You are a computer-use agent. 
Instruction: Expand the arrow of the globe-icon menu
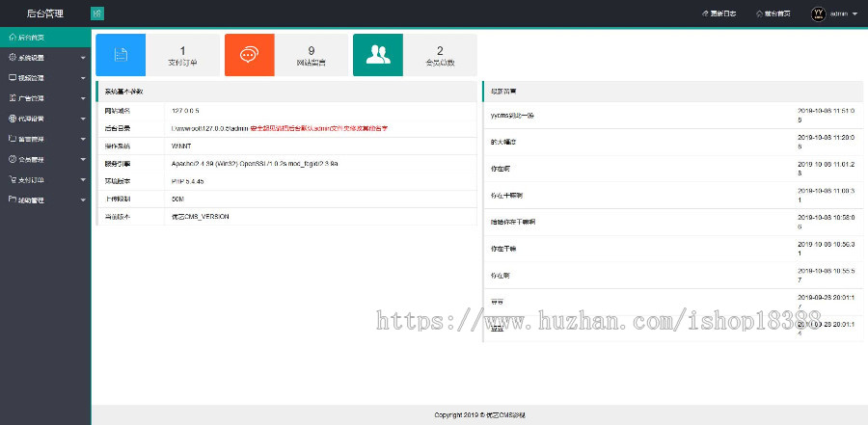pyautogui.click(x=83, y=119)
